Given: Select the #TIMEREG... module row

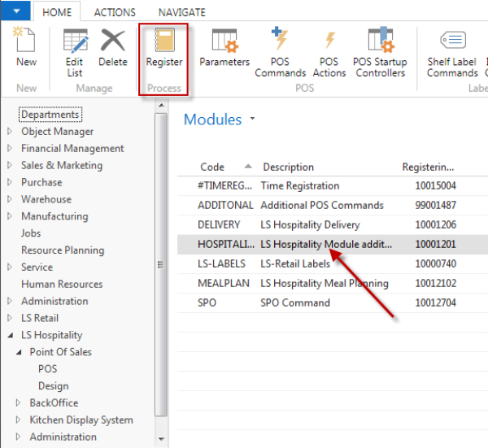Looking at the screenshot, I should click(x=333, y=185).
